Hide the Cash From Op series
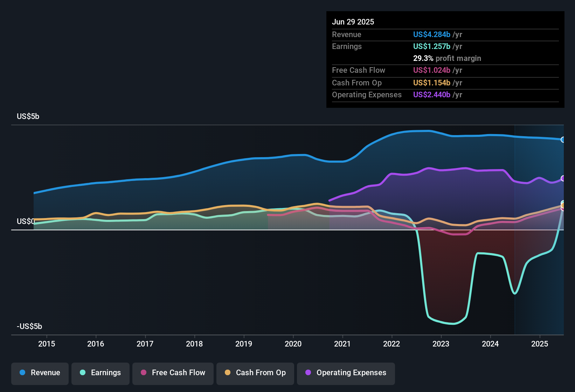The image size is (575, 392). click(x=255, y=373)
